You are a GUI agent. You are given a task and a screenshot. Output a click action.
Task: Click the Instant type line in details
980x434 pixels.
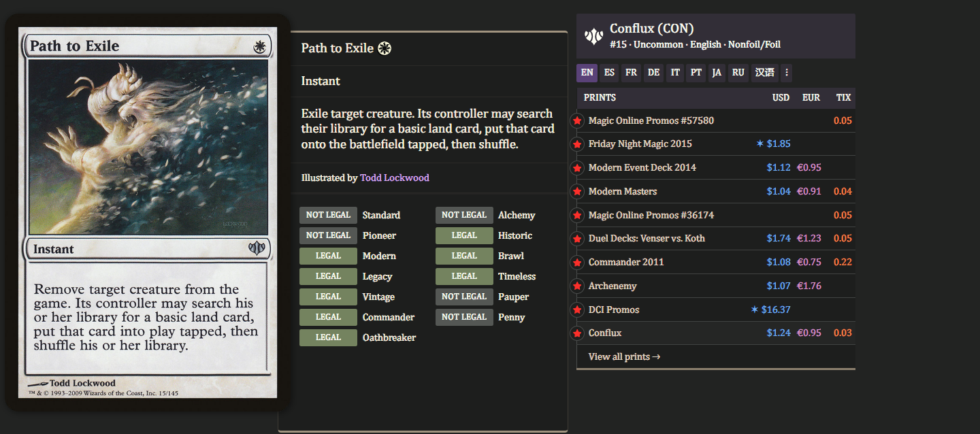(321, 81)
